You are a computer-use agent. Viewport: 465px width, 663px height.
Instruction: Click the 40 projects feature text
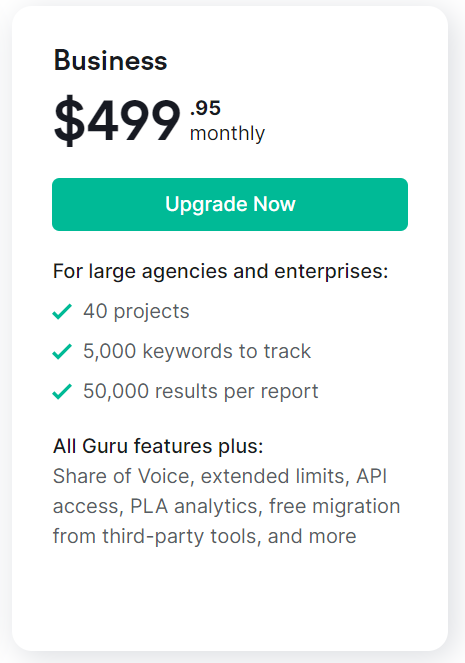pyautogui.click(x=136, y=312)
